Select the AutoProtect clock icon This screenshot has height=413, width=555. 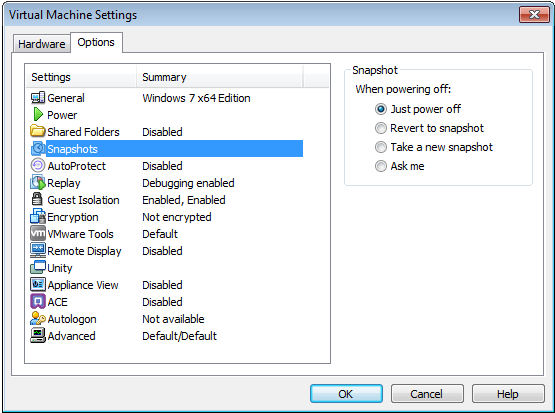(x=38, y=166)
